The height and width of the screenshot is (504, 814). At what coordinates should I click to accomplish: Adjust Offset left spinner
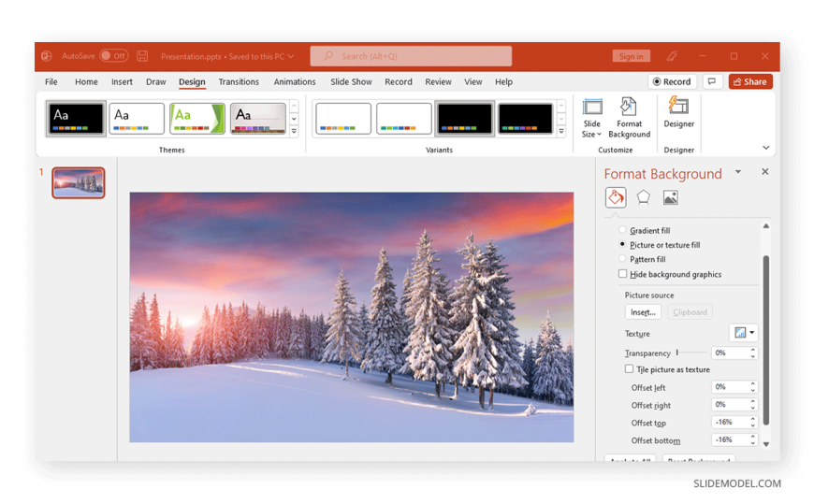[753, 387]
